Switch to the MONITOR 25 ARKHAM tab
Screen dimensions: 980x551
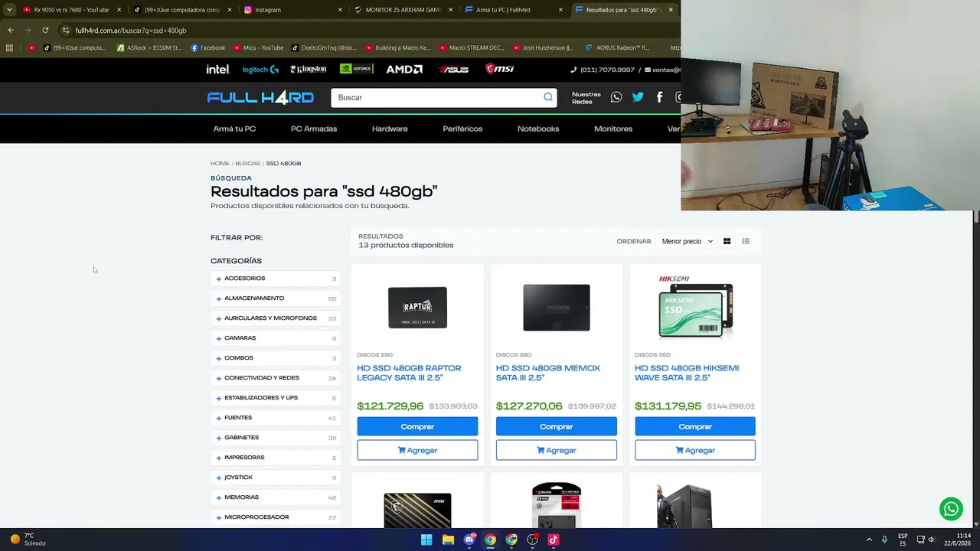[403, 10]
